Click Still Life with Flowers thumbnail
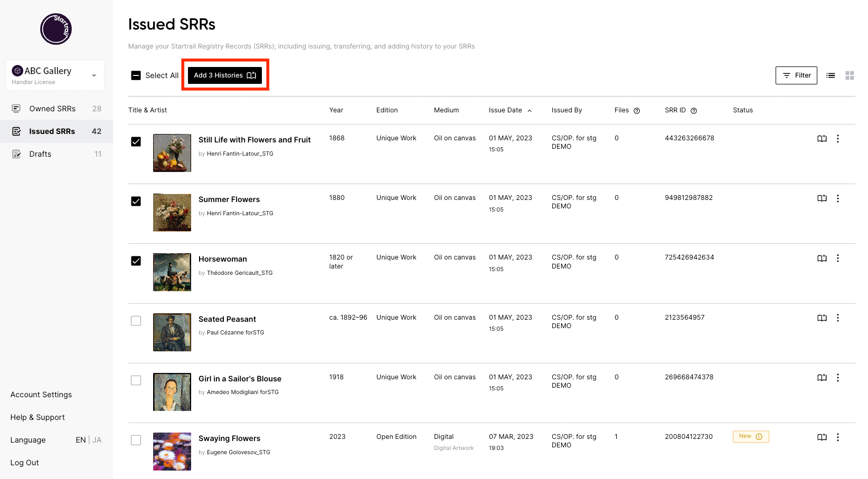868x479 pixels. tap(172, 153)
